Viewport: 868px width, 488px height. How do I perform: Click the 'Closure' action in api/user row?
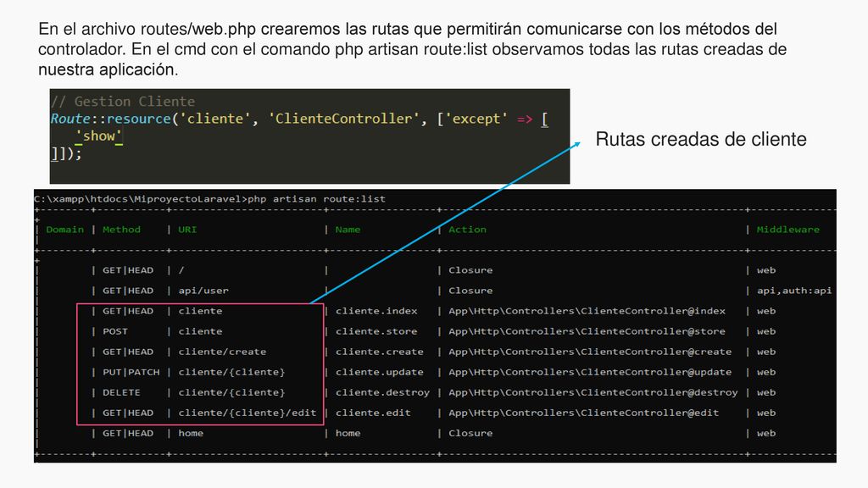[470, 291]
